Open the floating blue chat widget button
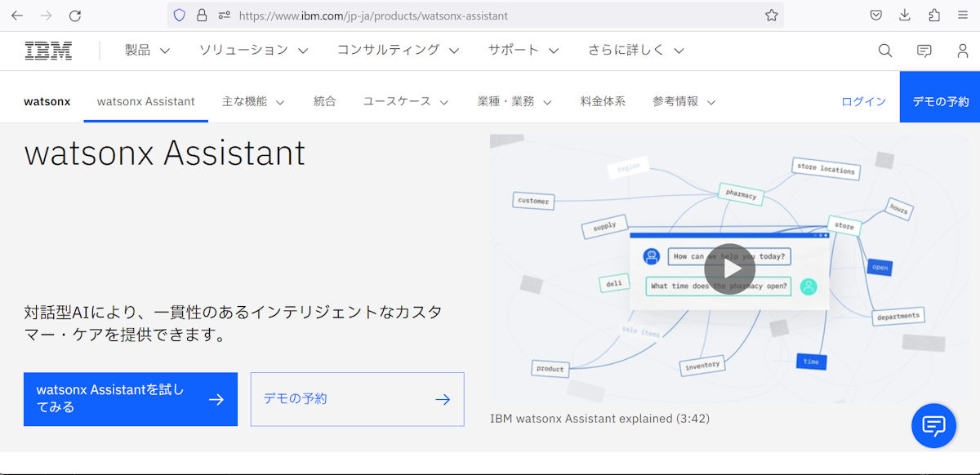980x475 pixels. point(933,426)
